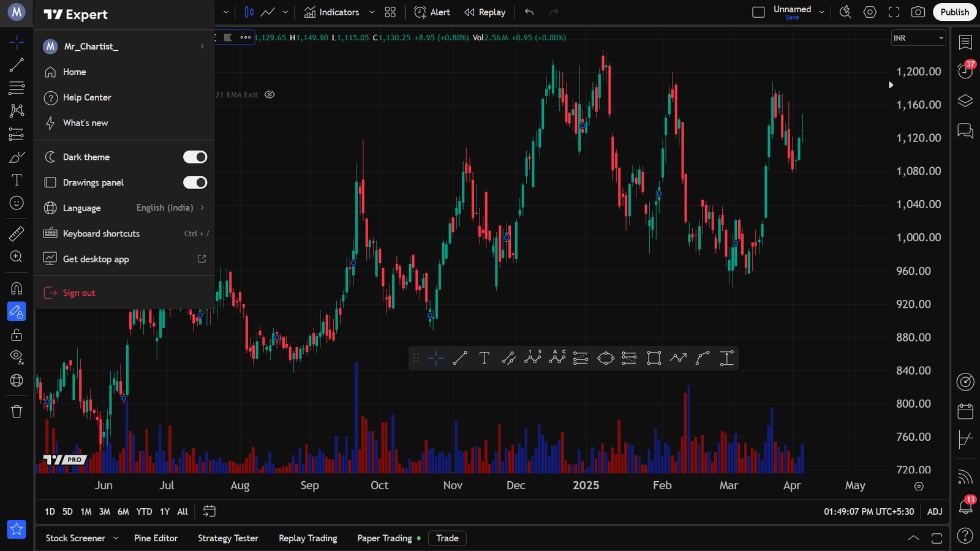Screen dimensions: 980x551
Task: Select the price range tool in floating toolbar
Action: click(x=726, y=358)
